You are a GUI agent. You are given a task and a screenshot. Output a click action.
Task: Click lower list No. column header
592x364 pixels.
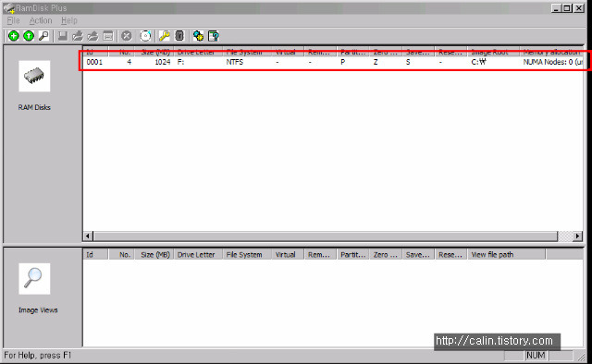tap(122, 255)
